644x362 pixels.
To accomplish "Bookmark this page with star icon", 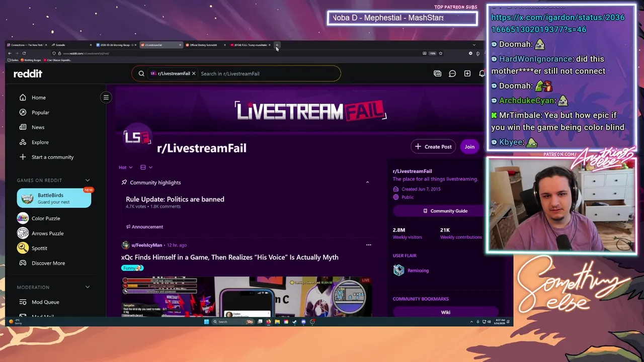I will (440, 53).
